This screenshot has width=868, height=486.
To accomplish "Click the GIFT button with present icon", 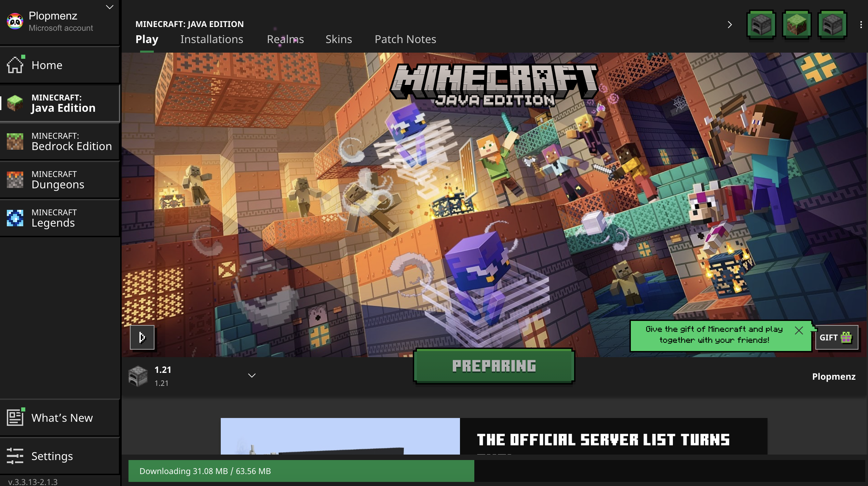I will point(836,337).
